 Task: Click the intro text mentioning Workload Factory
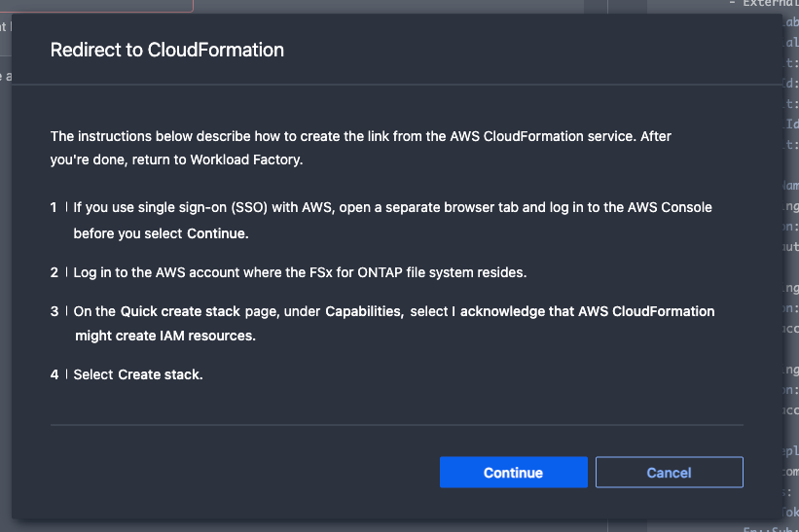click(361, 148)
